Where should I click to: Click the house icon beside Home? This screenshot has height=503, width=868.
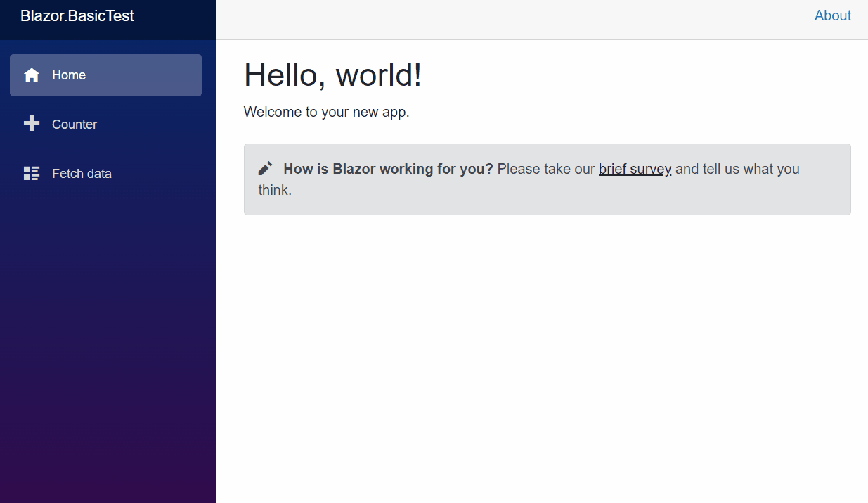(x=32, y=75)
